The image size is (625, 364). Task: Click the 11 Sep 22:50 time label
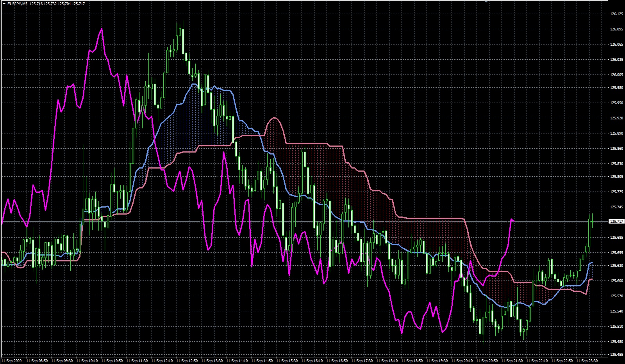coord(562,361)
